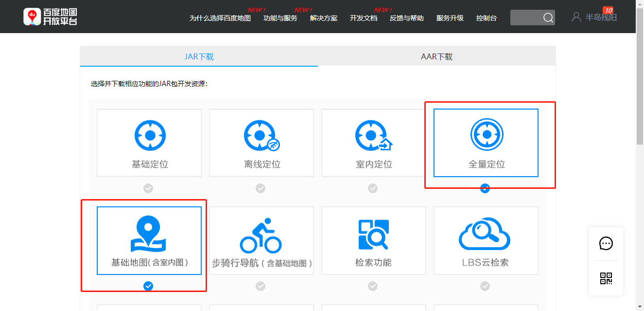Switch to the AAR下载 tab
This screenshot has height=311, width=644.
click(x=436, y=56)
